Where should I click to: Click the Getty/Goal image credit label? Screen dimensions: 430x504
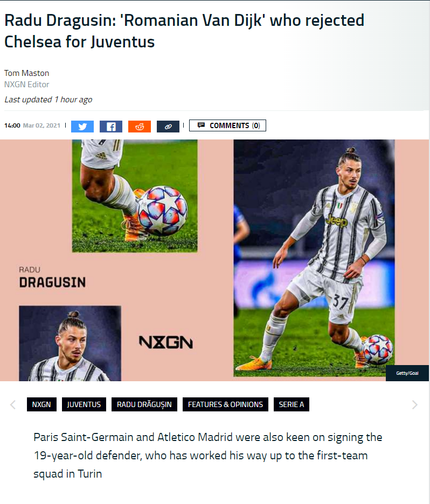click(407, 373)
